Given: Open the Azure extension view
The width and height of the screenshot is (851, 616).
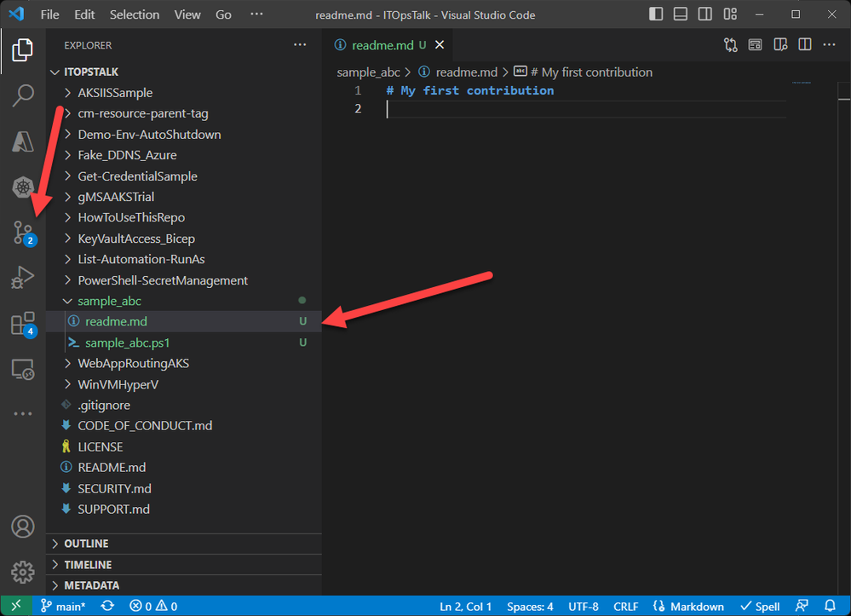Looking at the screenshot, I should click(x=22, y=141).
